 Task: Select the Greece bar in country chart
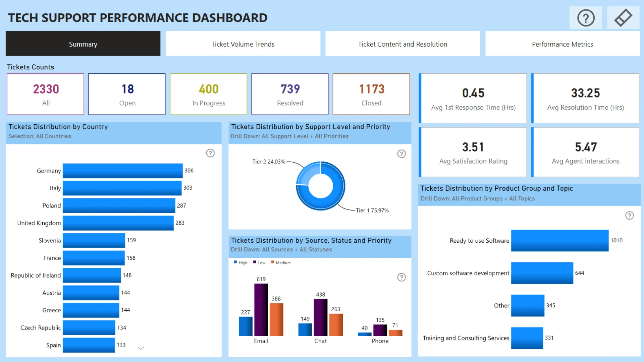pyautogui.click(x=91, y=310)
